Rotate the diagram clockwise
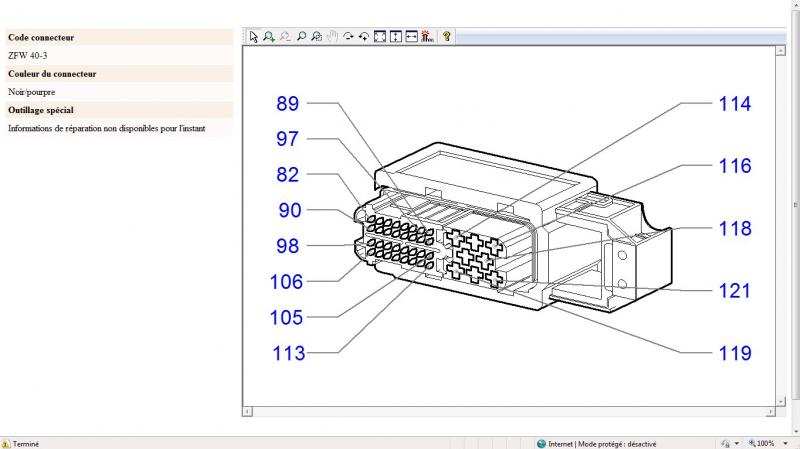800x449 pixels. [x=348, y=36]
